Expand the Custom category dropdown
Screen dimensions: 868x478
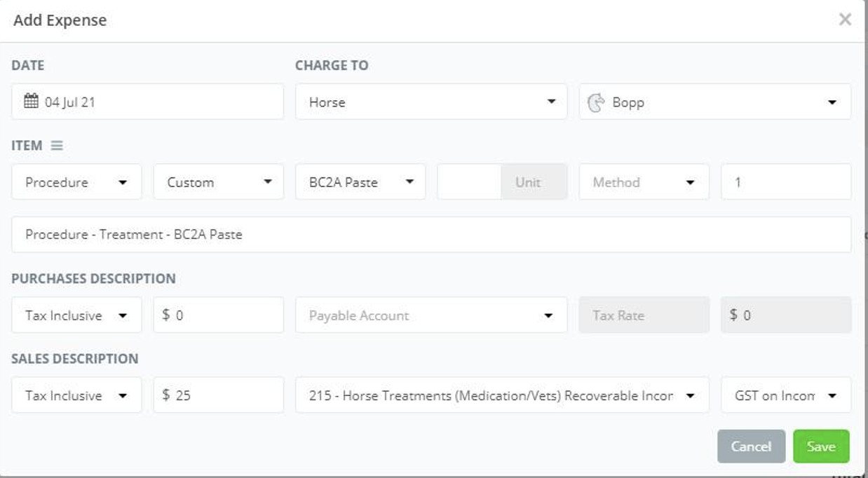click(218, 182)
